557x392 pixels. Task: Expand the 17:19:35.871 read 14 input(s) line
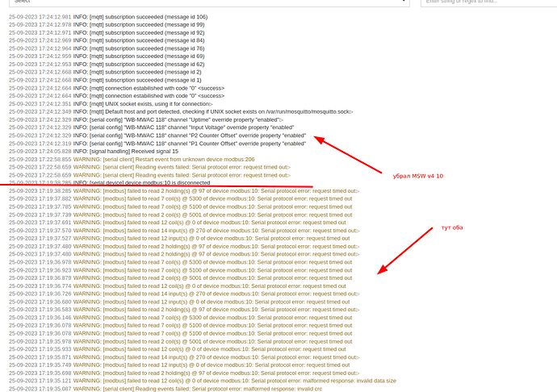(358, 357)
